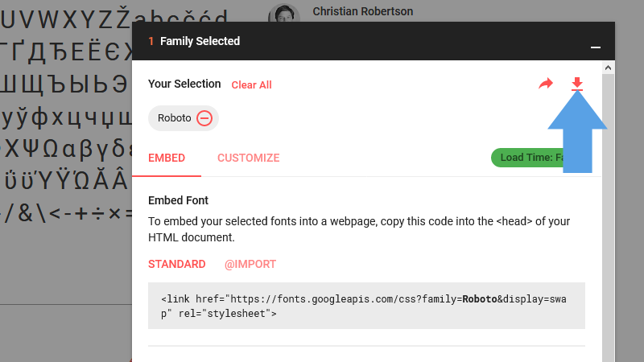The height and width of the screenshot is (362, 644).
Task: Select the @IMPORT embed option
Action: 250,264
